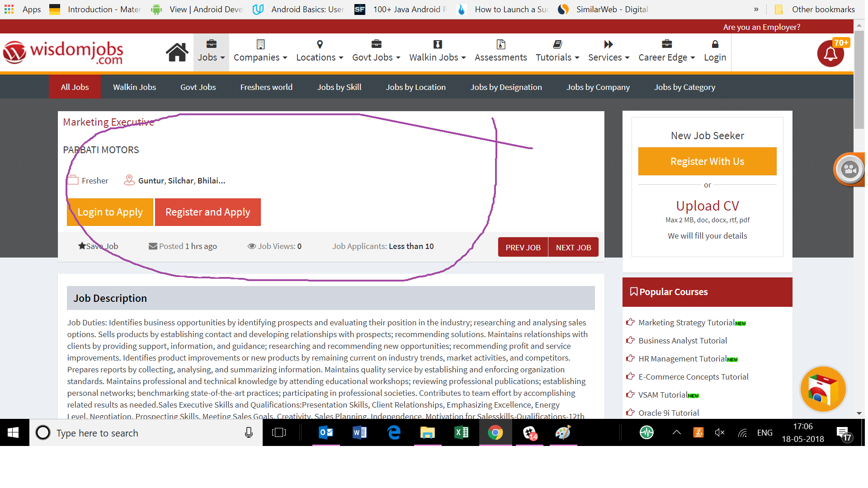Click the wisdomjobs home house icon
The image size is (868, 488).
177,52
